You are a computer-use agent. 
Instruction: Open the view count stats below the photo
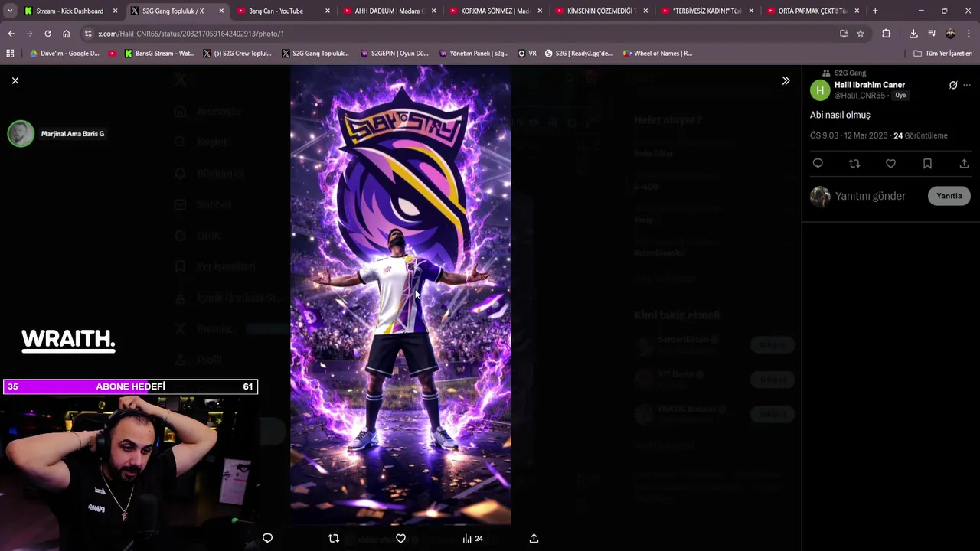pos(472,538)
